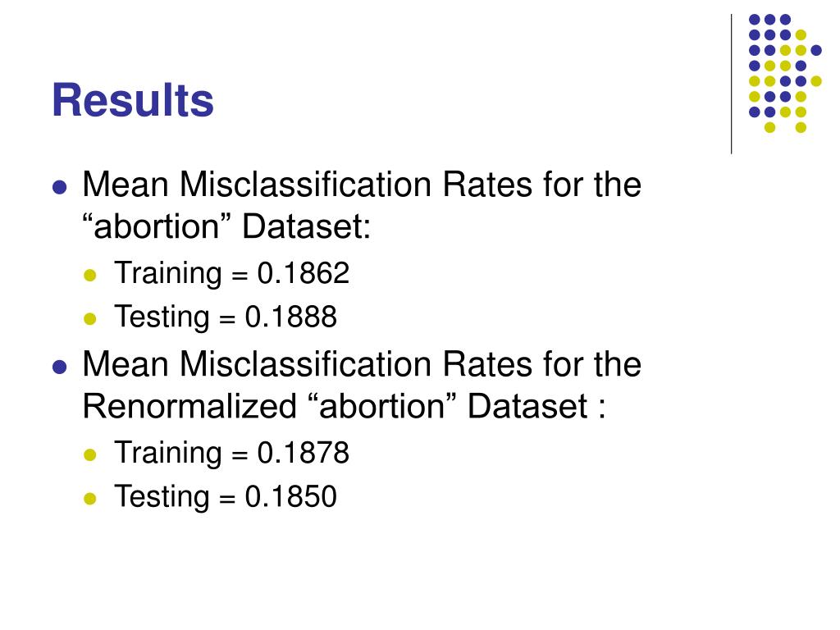Select the text Testing = 0.1888
The height and width of the screenshot is (630, 840).
(226, 317)
